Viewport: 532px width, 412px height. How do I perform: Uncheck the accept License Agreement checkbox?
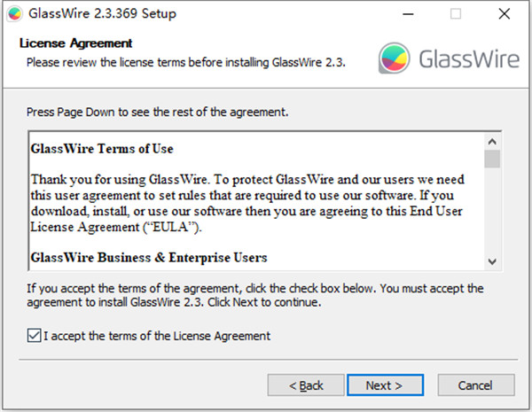tap(35, 336)
